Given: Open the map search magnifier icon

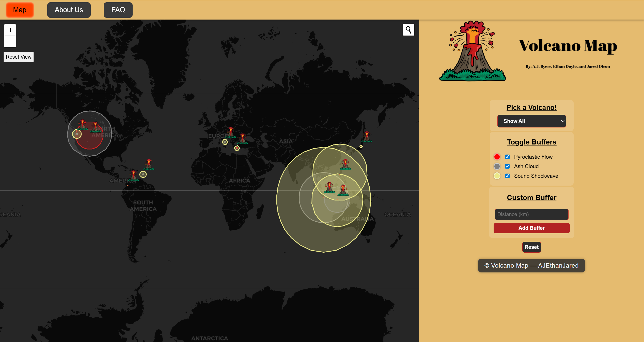Looking at the screenshot, I should click(x=408, y=30).
